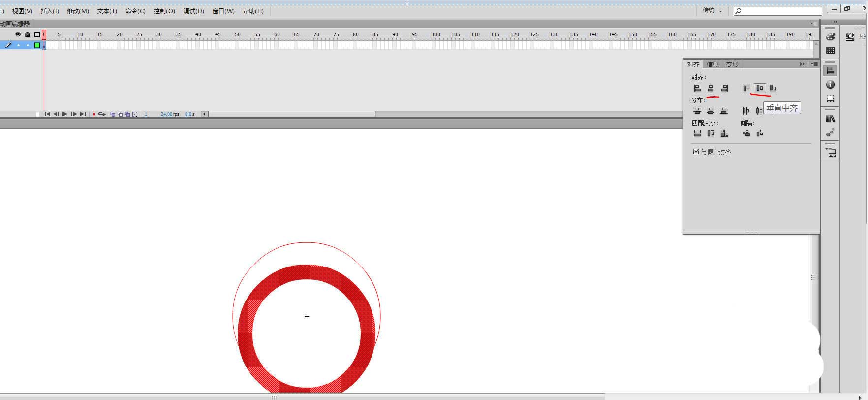Toggle outline view for all layers
Viewport: 868px width, 400px height.
pos(37,34)
